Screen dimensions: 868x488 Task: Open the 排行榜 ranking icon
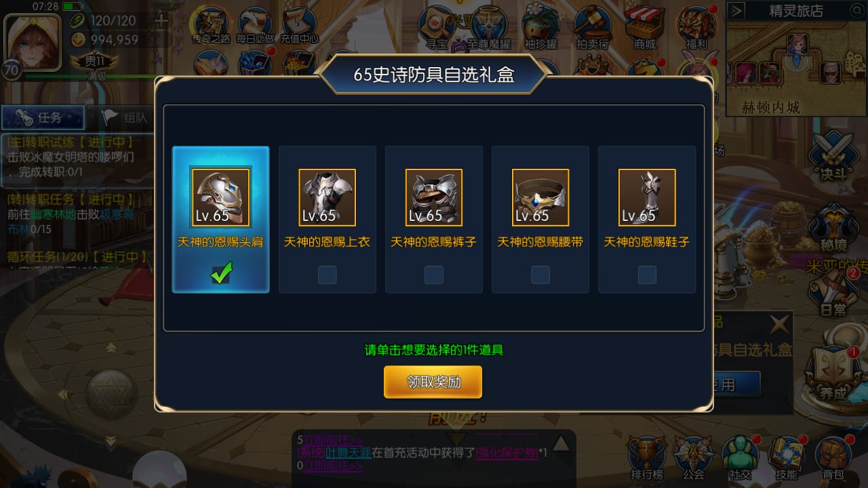(646, 458)
